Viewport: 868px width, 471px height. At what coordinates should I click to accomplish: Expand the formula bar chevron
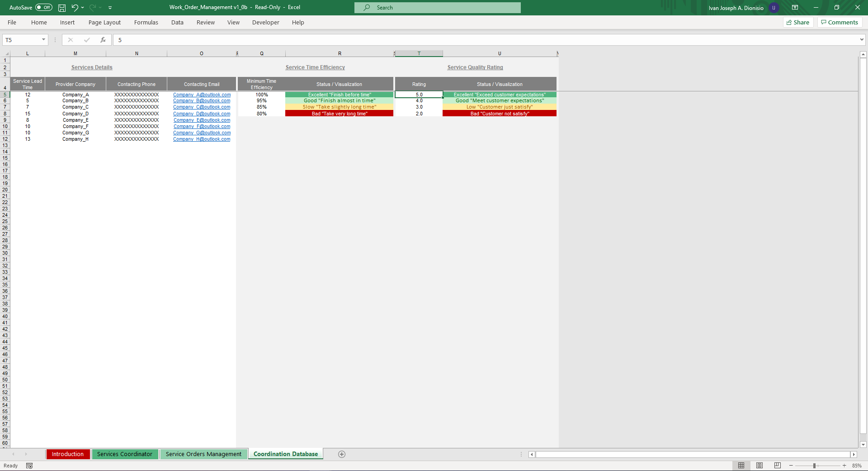(862, 40)
